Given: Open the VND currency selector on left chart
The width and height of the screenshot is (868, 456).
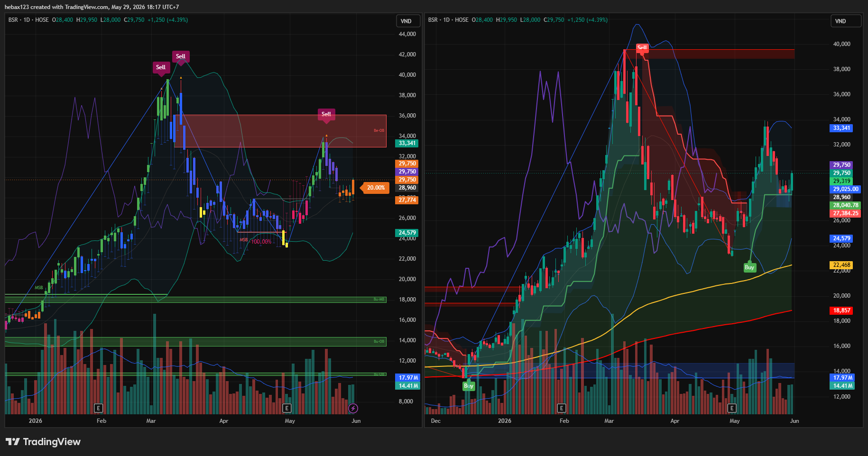Looking at the screenshot, I should pos(408,21).
